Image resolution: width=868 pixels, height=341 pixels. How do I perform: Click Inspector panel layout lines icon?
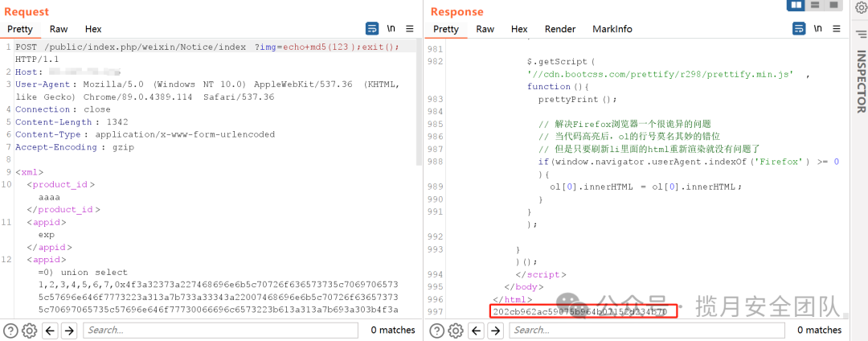pos(861,34)
